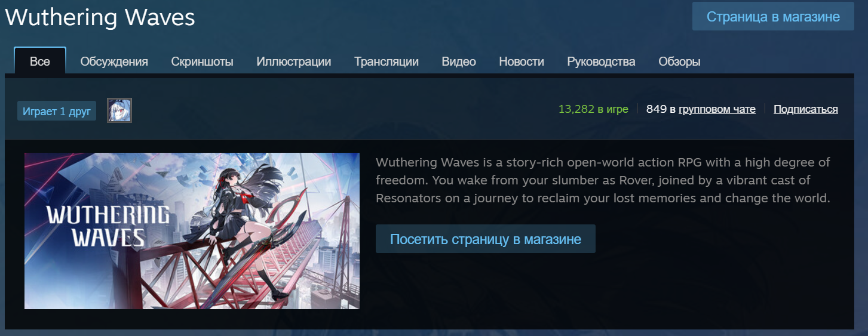Open the Wuthering Waves banner image
This screenshot has width=868, height=336.
pyautogui.click(x=192, y=231)
